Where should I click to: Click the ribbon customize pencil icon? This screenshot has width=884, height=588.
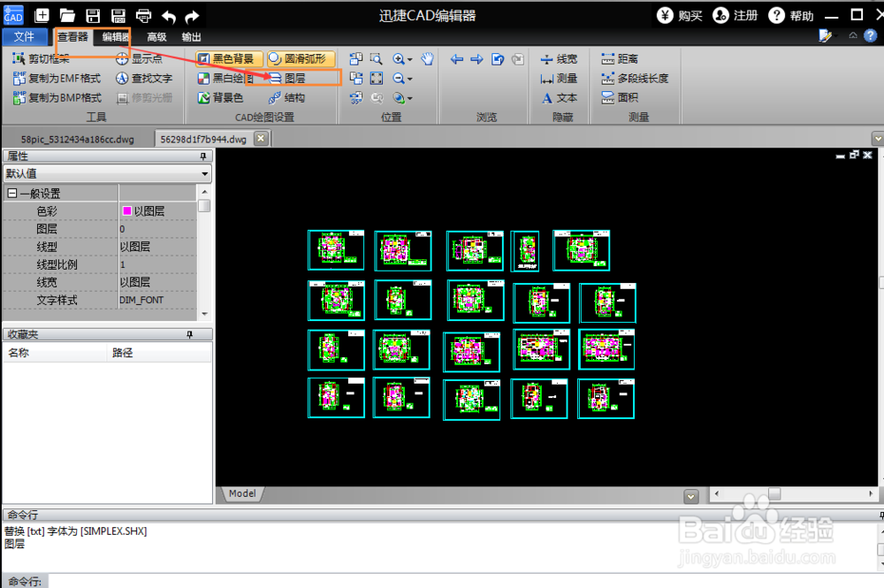click(x=825, y=35)
